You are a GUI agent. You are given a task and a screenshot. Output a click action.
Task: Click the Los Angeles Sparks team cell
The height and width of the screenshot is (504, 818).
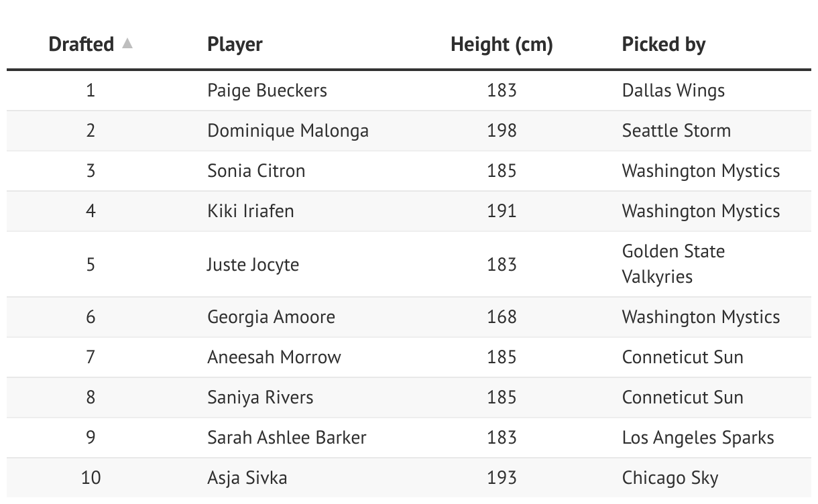pos(697,438)
